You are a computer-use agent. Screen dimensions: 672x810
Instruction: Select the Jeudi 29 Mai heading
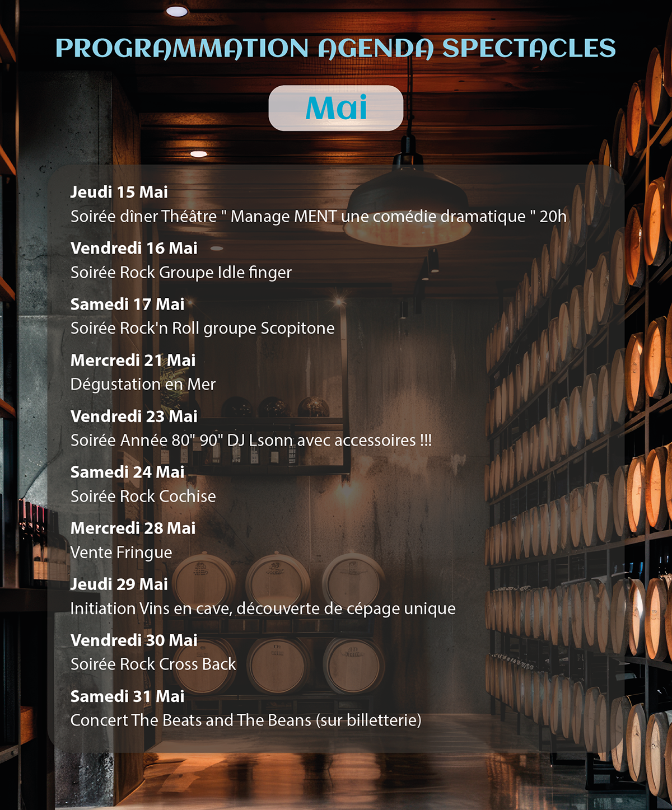tap(119, 584)
